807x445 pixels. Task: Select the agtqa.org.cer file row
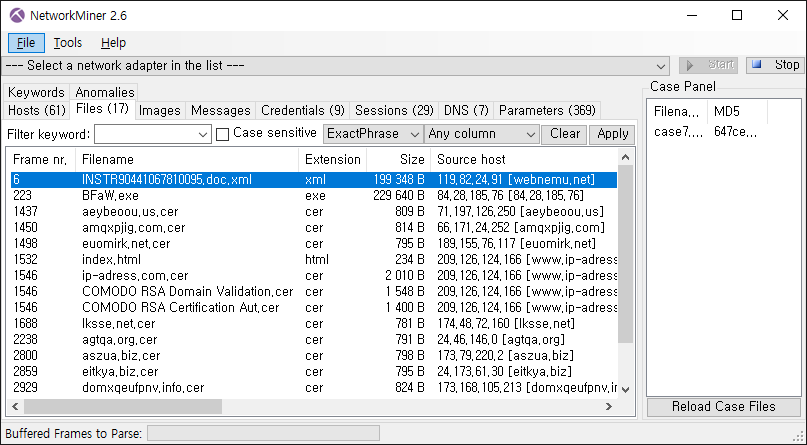313,339
